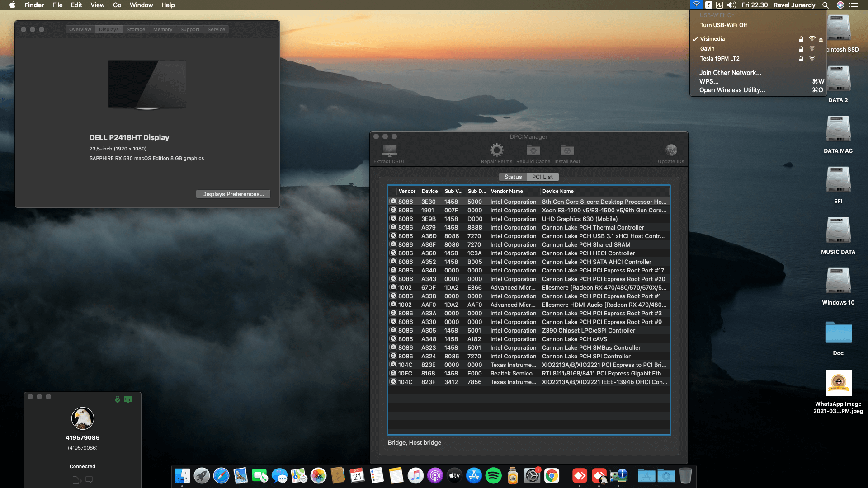Open App Store from Dock
Viewport: 868px width, 488px height.
474,475
